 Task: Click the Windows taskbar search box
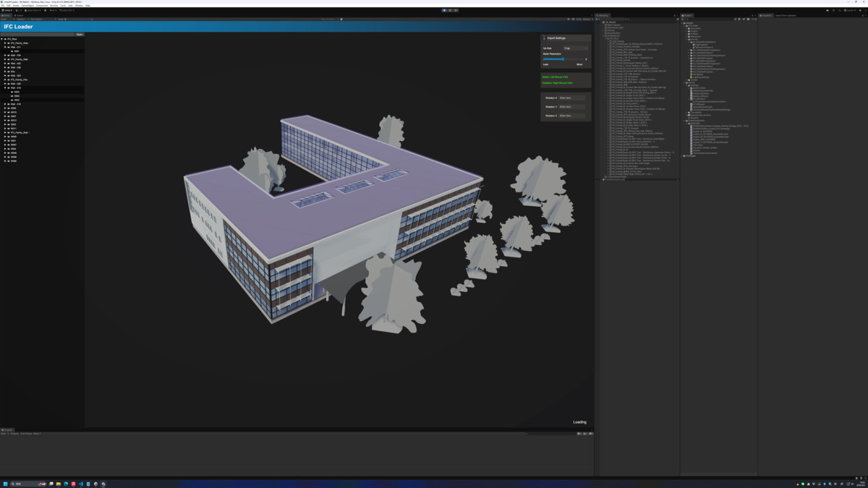pyautogui.click(x=29, y=484)
